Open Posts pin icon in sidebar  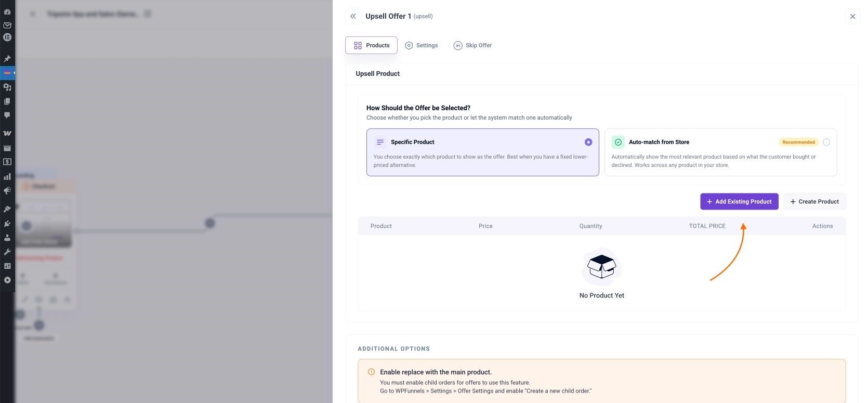[x=7, y=59]
